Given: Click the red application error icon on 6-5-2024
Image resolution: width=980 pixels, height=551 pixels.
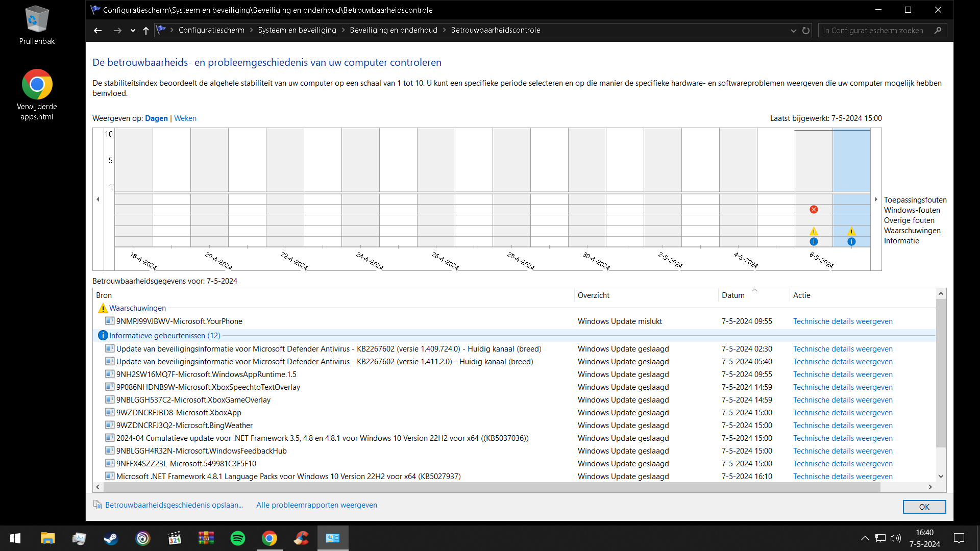Looking at the screenshot, I should point(814,210).
